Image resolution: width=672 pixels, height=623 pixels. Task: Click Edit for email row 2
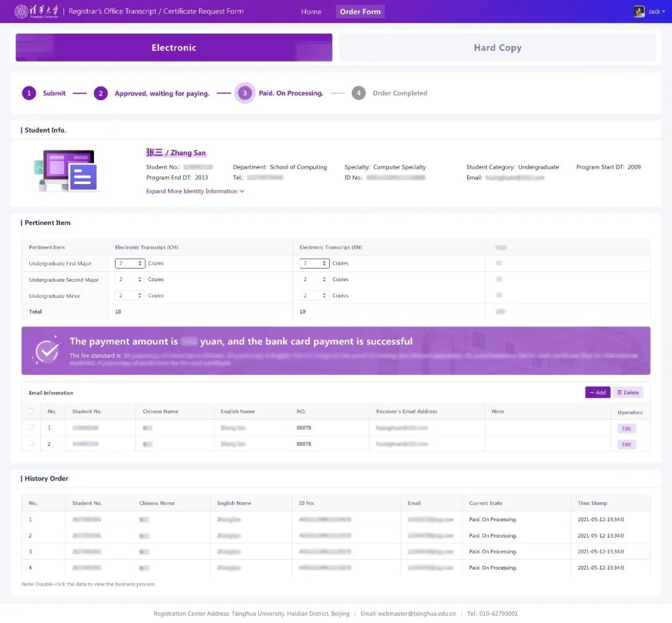click(x=627, y=445)
